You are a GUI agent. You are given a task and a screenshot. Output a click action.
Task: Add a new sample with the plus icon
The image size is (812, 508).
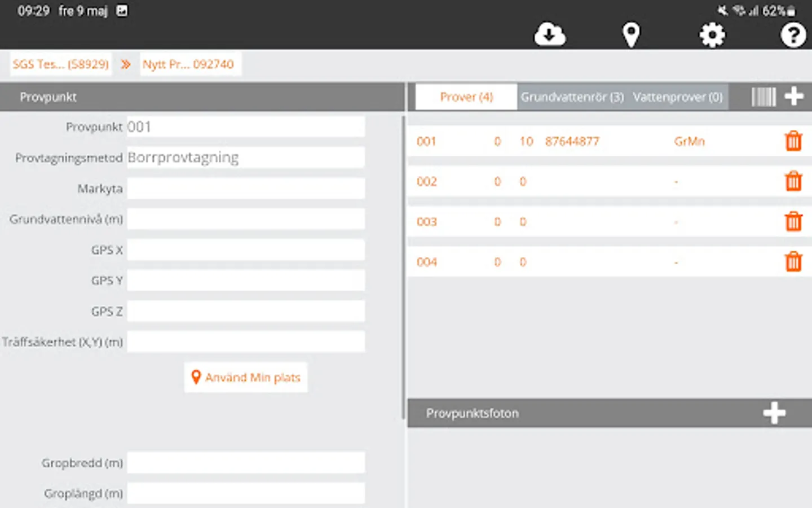coord(795,97)
